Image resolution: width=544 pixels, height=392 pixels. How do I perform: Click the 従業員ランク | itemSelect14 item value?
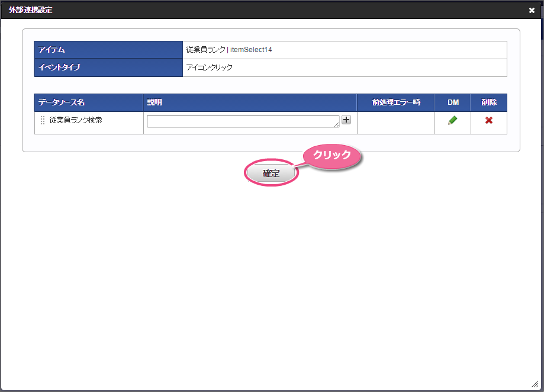click(x=229, y=50)
